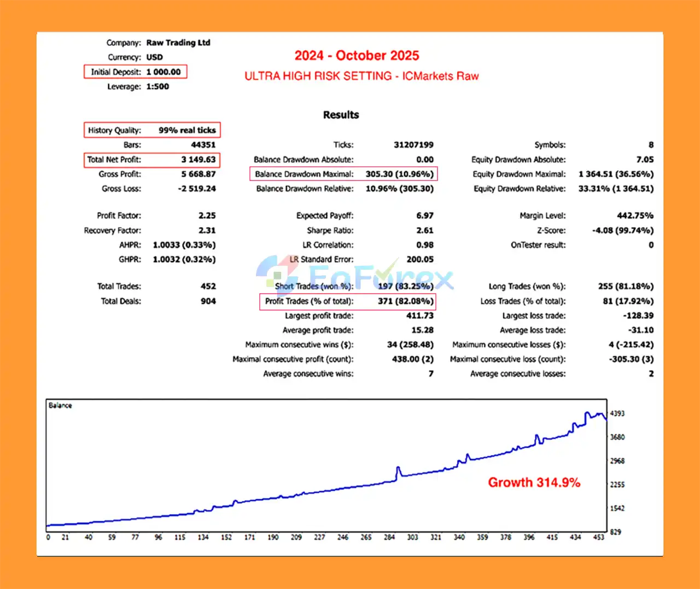Select the Profit Trades (% of total) box
700x589 pixels.
click(x=347, y=301)
